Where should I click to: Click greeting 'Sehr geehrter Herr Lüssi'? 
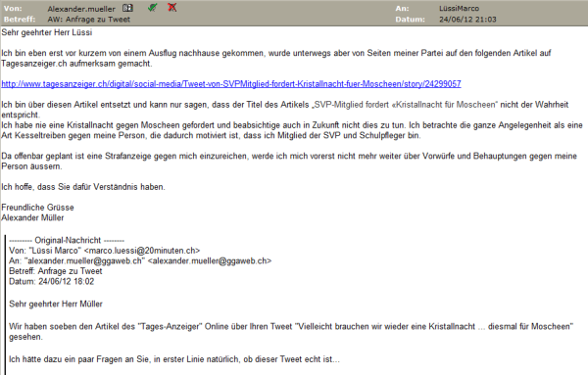click(x=47, y=32)
